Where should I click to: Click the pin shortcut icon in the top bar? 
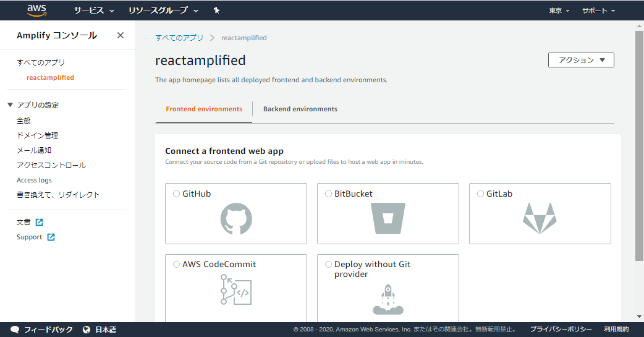point(216,11)
